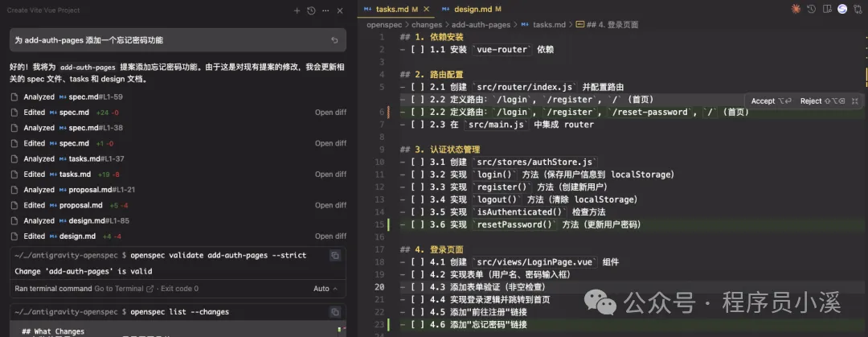Copy the openspec list command
Viewport: 868px width, 337px height.
pos(335,312)
